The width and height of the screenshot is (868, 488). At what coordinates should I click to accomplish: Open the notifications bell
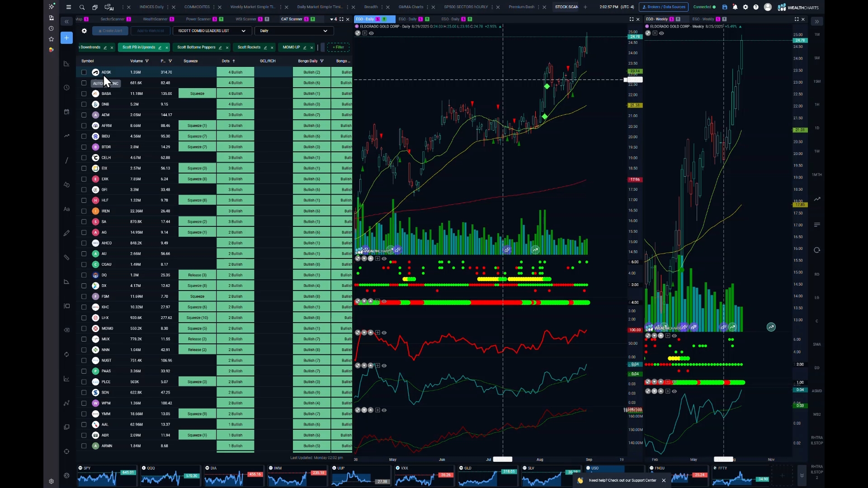click(735, 7)
